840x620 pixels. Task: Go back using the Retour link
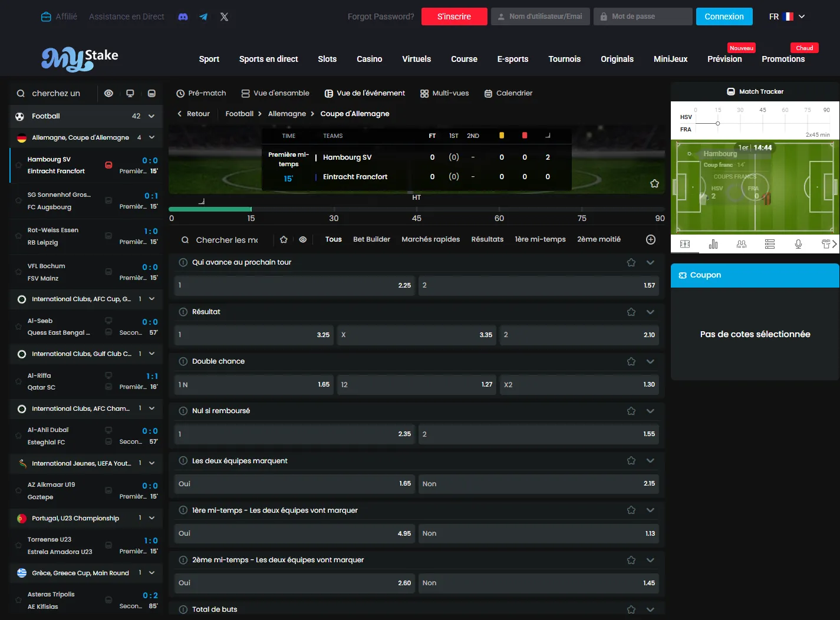pos(193,114)
